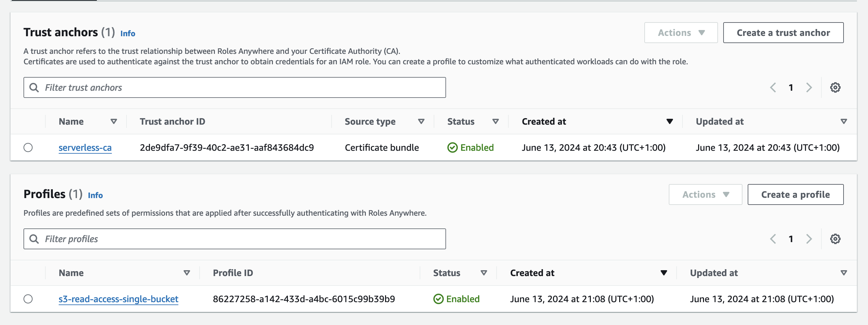Go to previous page of trust anchors
This screenshot has width=868, height=325.
coord(773,88)
